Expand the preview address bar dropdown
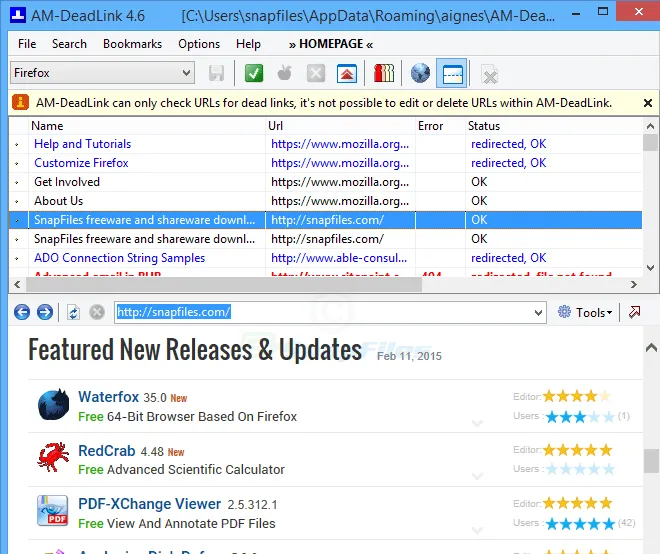Image resolution: width=660 pixels, height=554 pixels. pyautogui.click(x=538, y=312)
